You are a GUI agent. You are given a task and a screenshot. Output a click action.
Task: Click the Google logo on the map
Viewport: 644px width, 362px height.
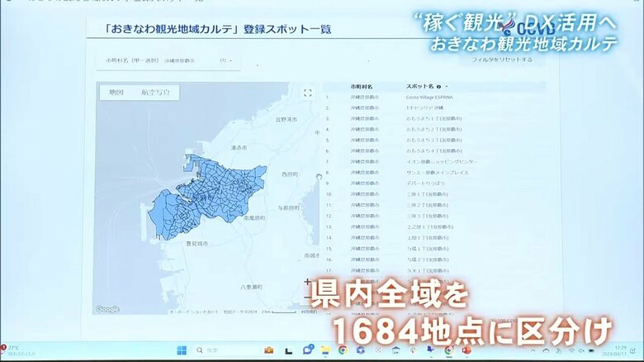pos(107,309)
